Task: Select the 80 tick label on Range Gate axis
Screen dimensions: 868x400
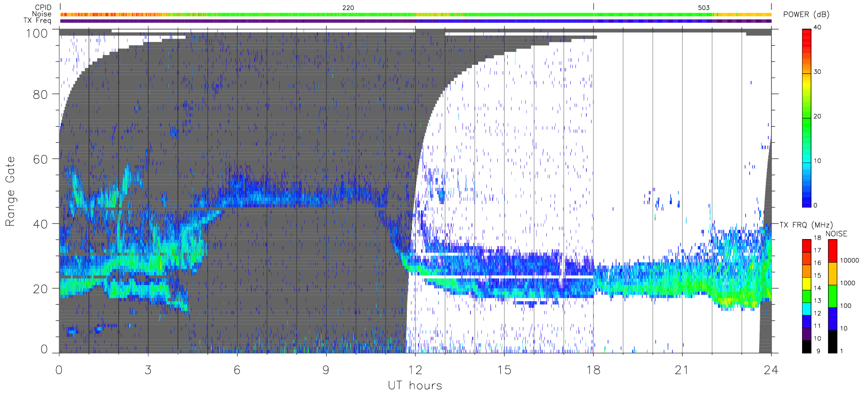Action: [41, 95]
